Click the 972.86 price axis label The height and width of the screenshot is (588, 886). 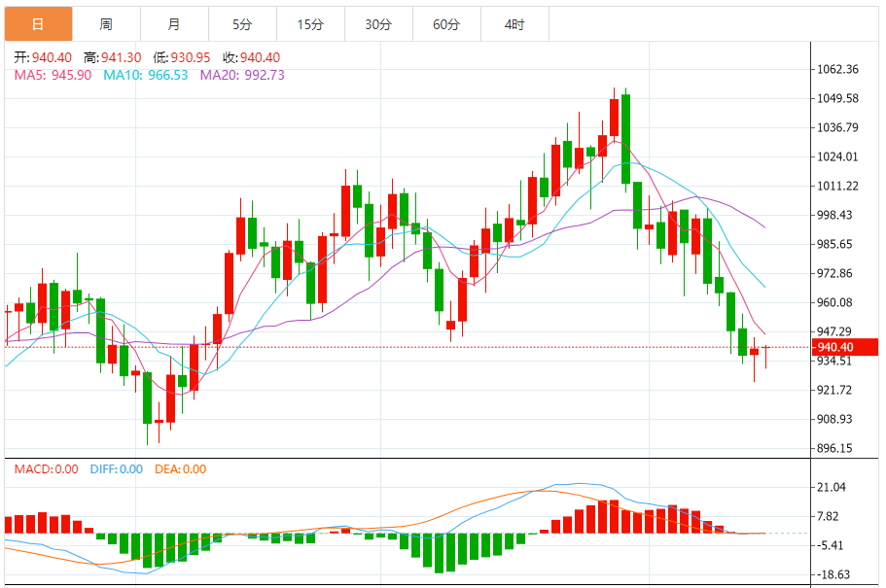(x=834, y=273)
